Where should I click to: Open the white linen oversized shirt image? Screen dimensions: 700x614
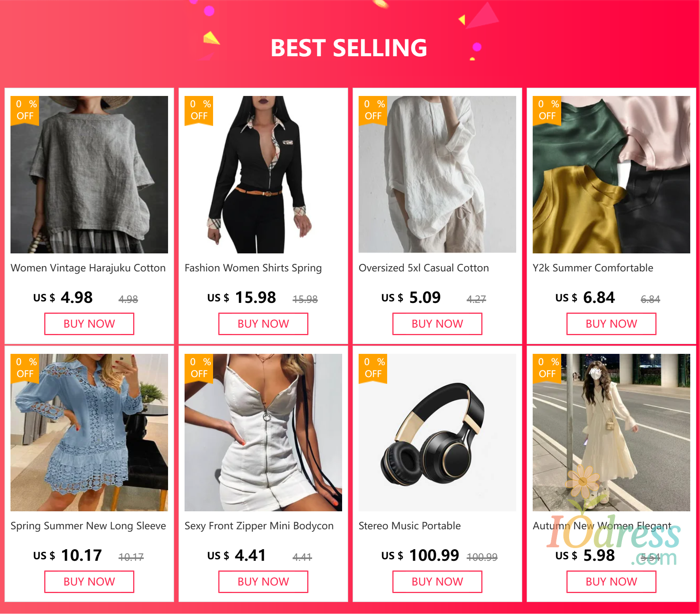click(x=437, y=175)
